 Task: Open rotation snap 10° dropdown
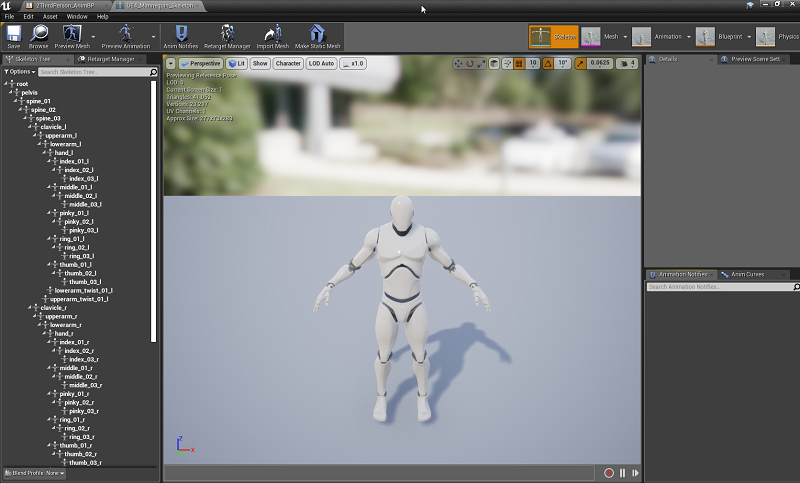pyautogui.click(x=562, y=64)
